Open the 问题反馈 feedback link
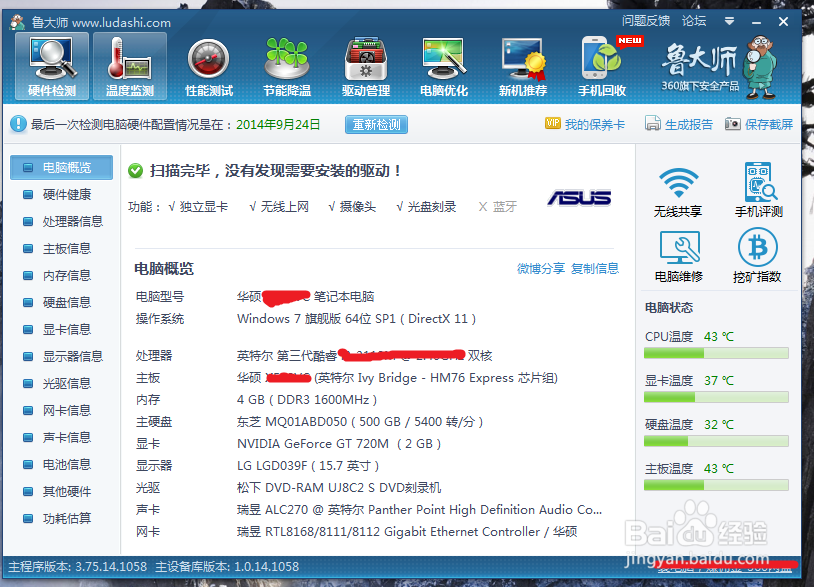Screen dimensions: 814x587 [x=646, y=21]
